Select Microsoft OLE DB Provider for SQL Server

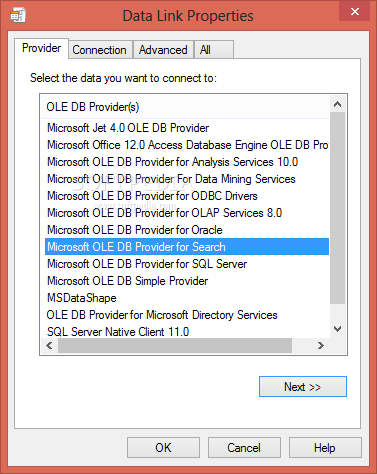(x=147, y=264)
